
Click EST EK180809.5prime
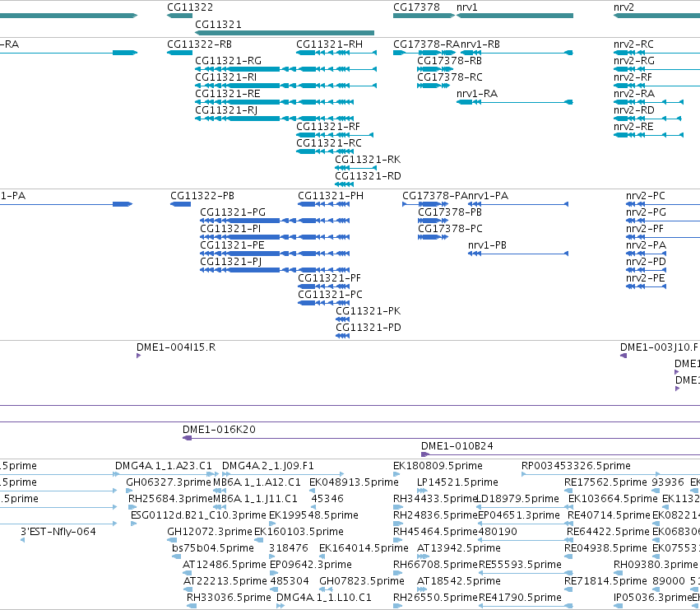click(438, 466)
